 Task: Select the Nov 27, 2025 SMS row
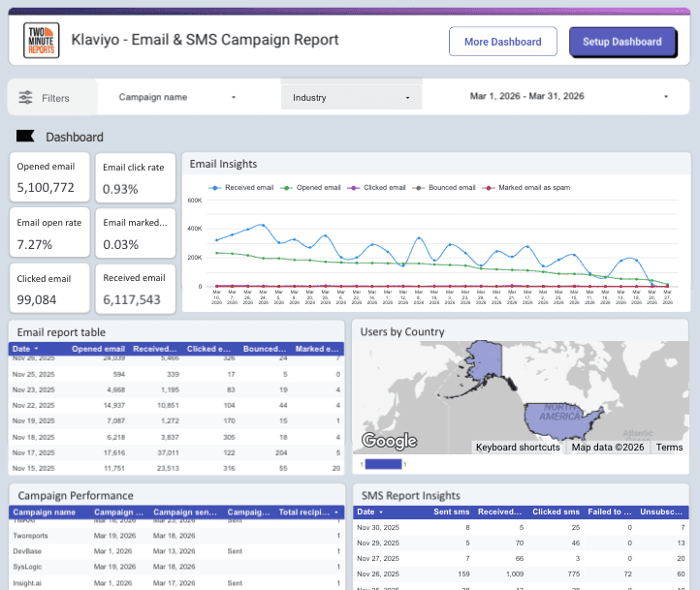click(x=521, y=558)
